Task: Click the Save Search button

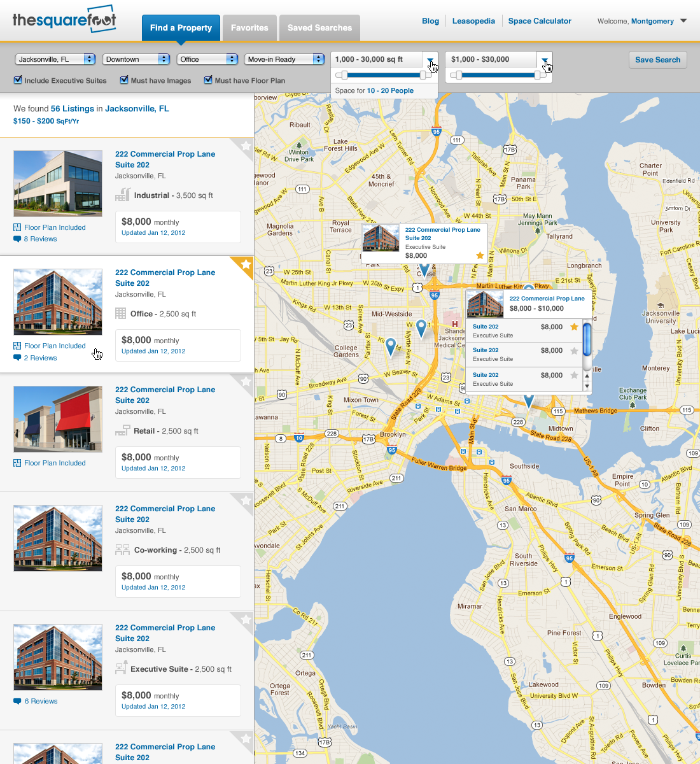Action: [x=657, y=60]
